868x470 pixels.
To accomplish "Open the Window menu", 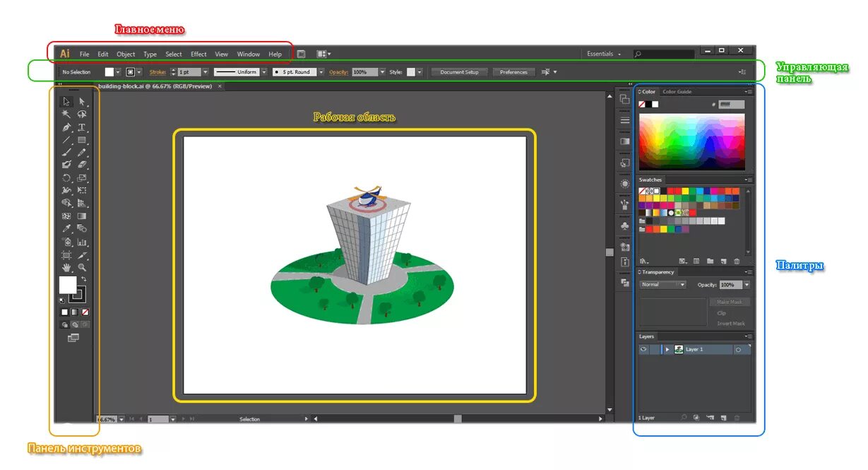I will coord(249,54).
